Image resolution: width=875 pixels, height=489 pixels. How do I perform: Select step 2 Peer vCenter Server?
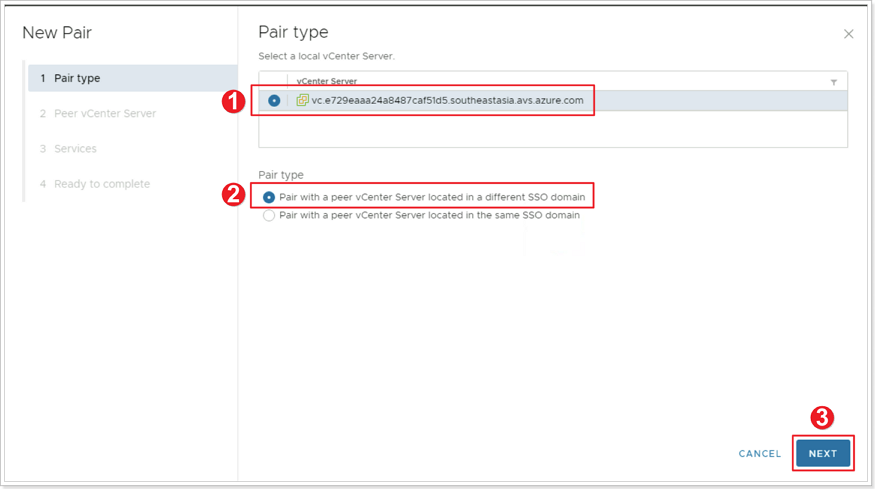[98, 113]
